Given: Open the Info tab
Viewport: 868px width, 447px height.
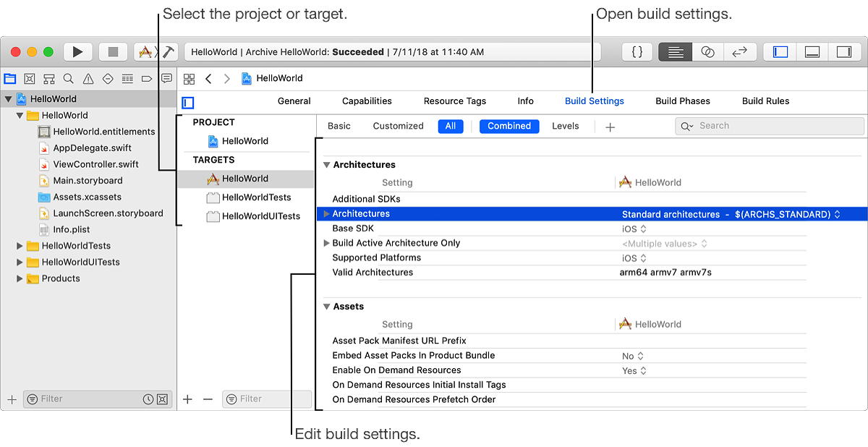Looking at the screenshot, I should point(526,101).
